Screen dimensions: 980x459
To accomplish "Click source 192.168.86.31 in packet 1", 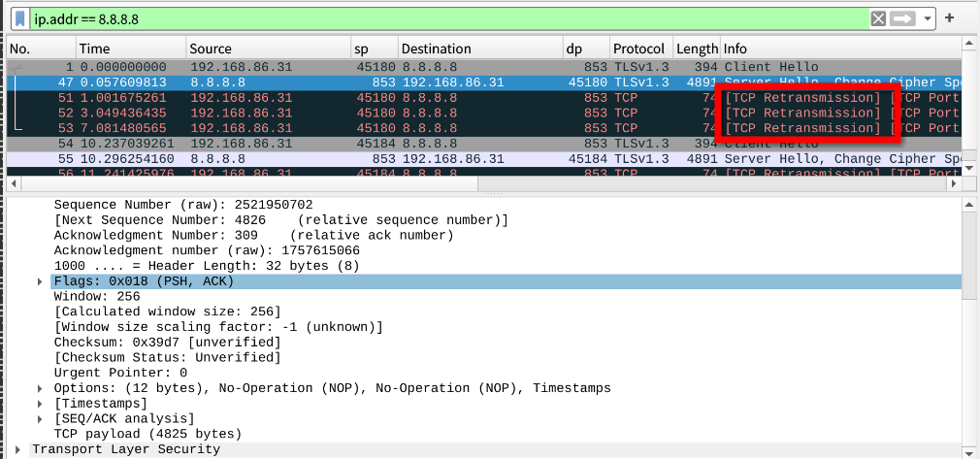I will tap(241, 67).
